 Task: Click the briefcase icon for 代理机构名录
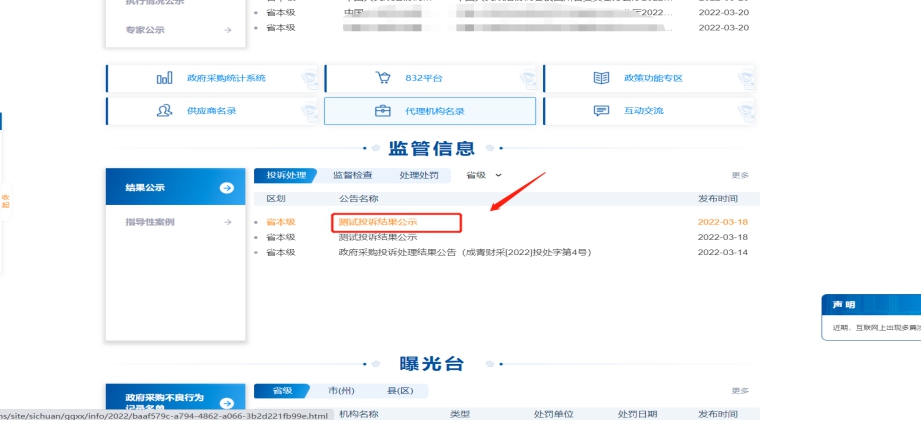[383, 110]
